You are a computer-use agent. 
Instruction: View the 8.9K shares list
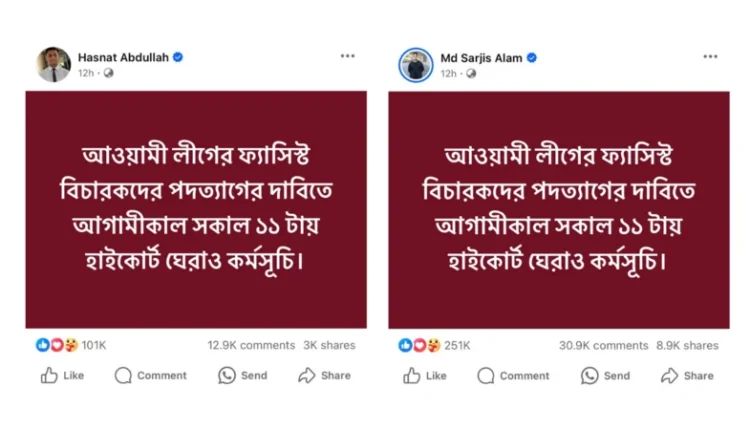pos(687,345)
